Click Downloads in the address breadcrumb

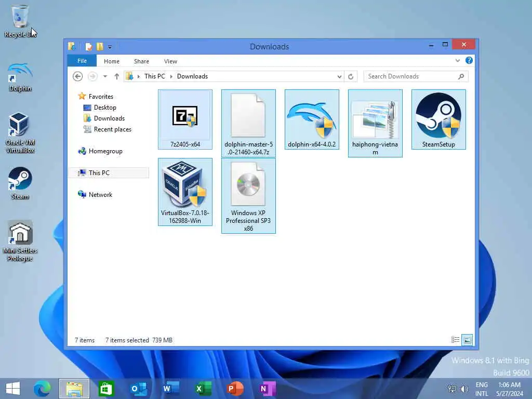coord(192,76)
